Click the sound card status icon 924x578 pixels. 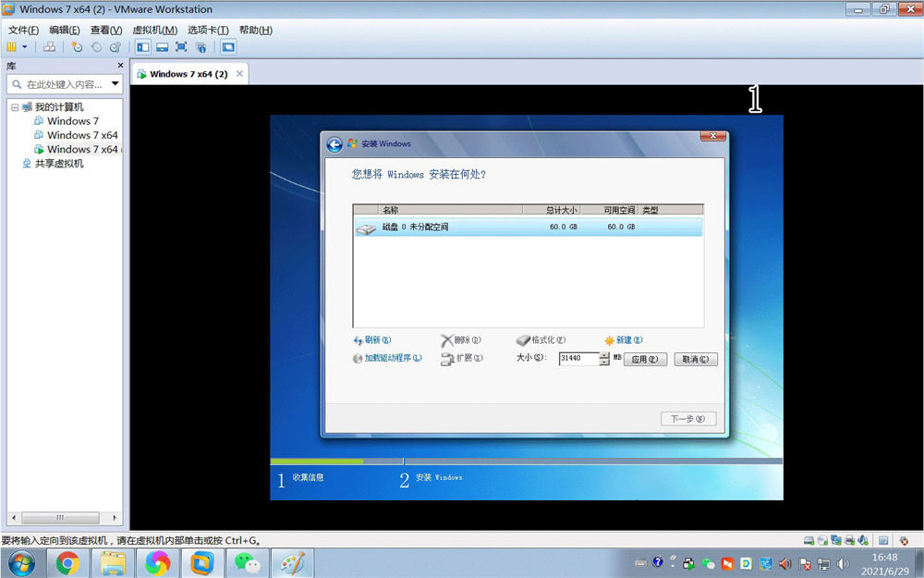(x=863, y=540)
